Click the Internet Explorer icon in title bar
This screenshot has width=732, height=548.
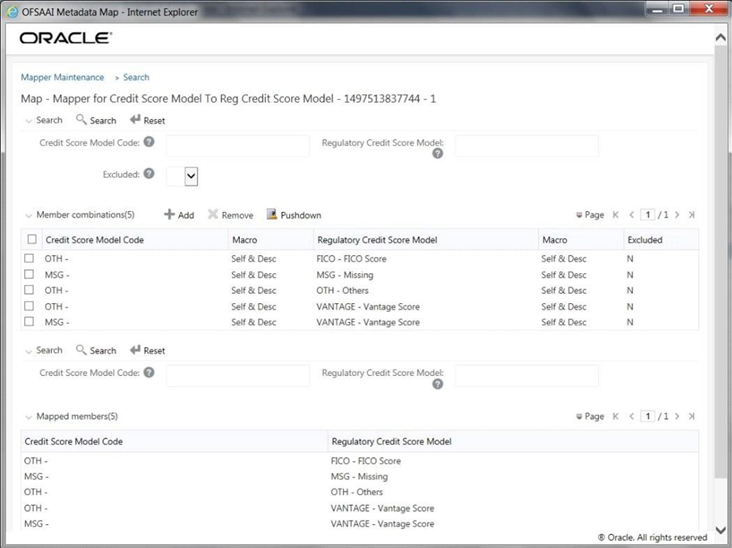coord(12,12)
